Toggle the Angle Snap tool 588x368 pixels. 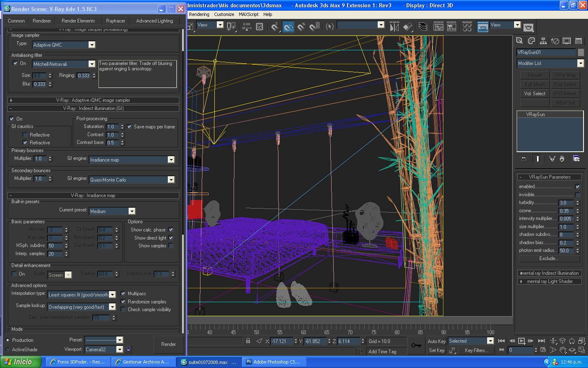pyautogui.click(x=288, y=27)
